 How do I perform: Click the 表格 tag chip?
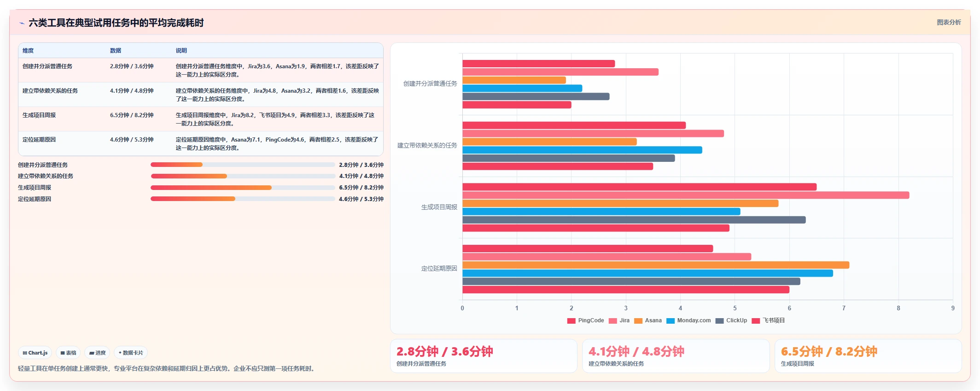68,353
